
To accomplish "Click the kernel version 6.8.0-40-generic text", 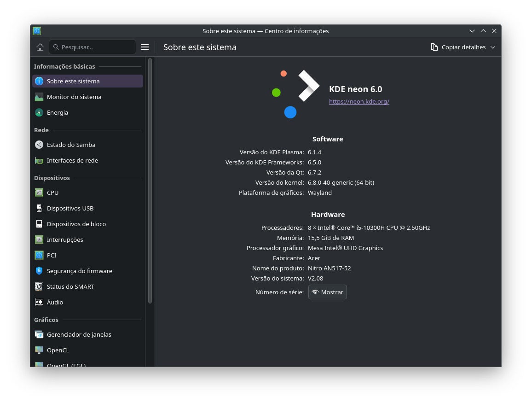I will click(x=341, y=182).
